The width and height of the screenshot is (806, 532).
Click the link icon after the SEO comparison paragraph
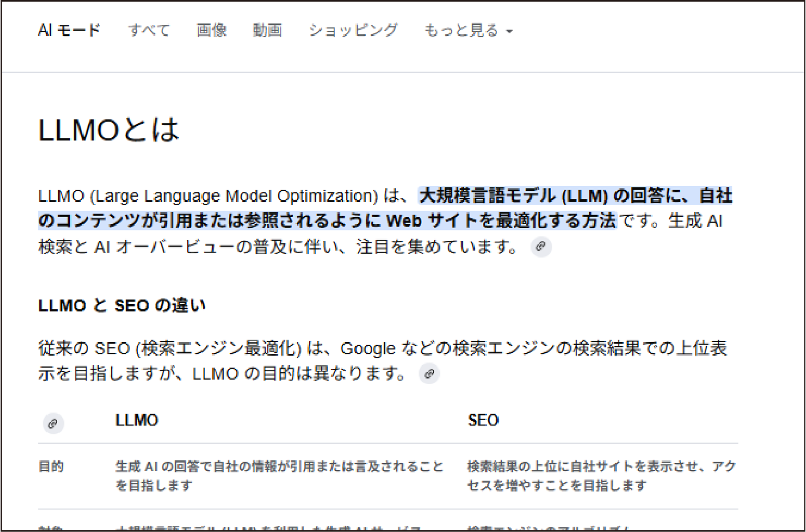429,373
